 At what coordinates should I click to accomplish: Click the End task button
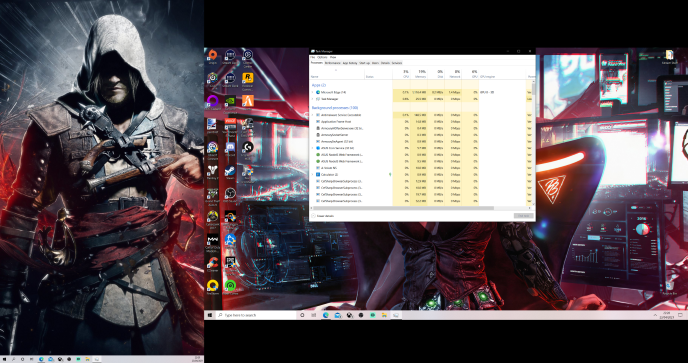[524, 216]
